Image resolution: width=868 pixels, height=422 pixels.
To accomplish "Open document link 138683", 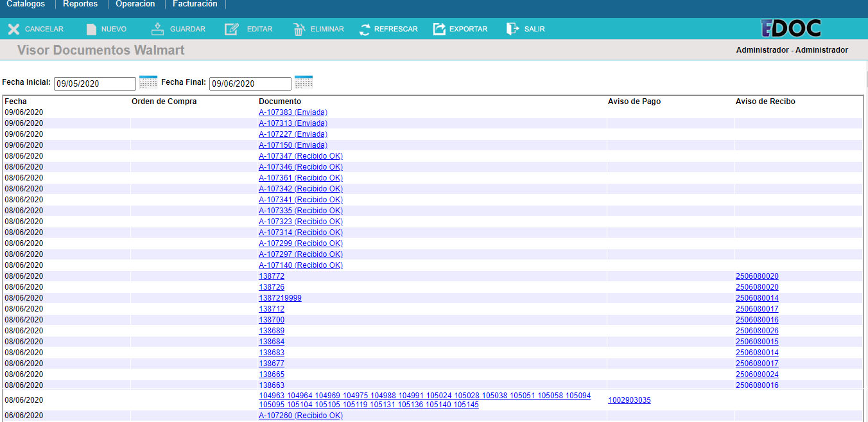I will [272, 353].
